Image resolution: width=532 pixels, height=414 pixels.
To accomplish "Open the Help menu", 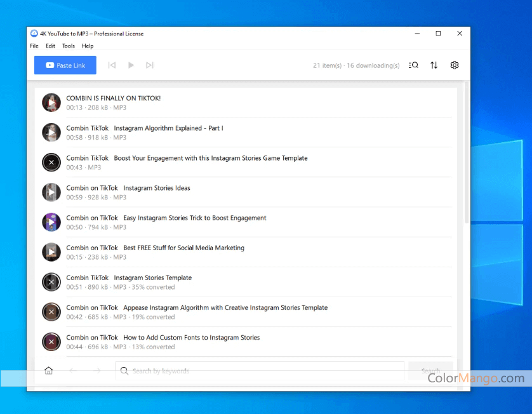I will coord(88,46).
